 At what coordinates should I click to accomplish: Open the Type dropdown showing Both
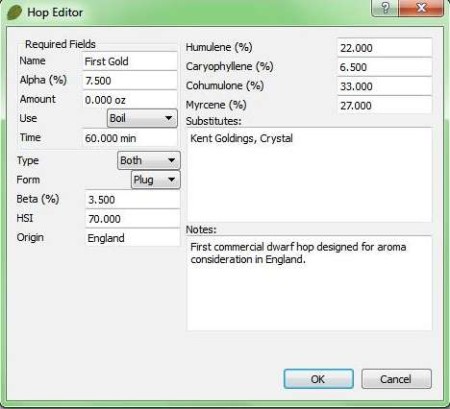click(149, 160)
